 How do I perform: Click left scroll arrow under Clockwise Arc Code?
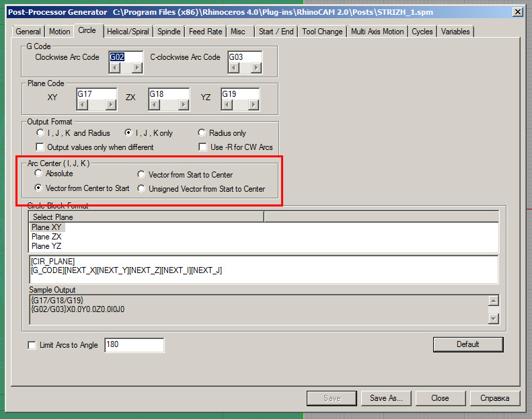(x=115, y=68)
